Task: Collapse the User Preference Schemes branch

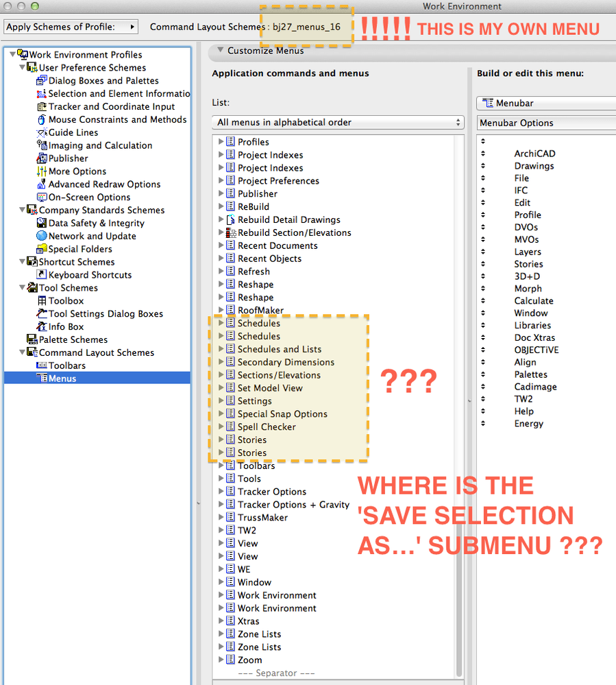Action: [x=21, y=67]
